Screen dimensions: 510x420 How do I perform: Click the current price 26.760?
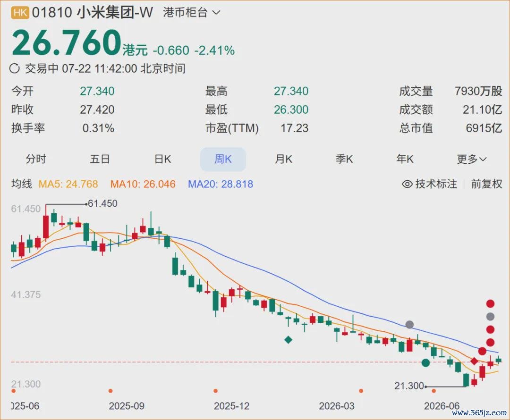point(67,42)
